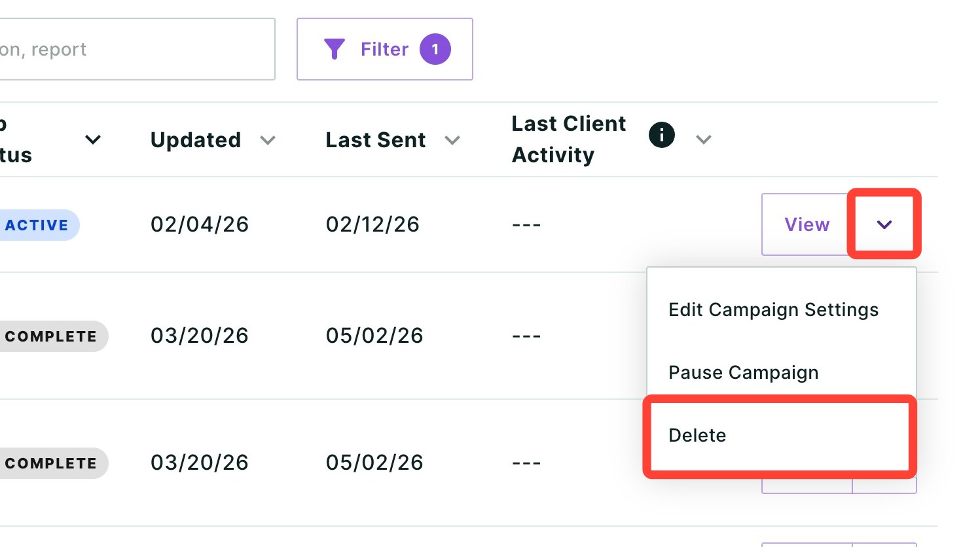Click the Last Client Activity info icon
Viewport: 980px width, 547px height.
662,135
